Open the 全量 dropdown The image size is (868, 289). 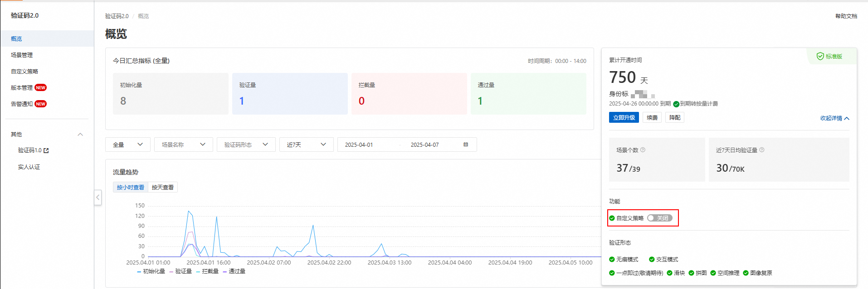(128, 144)
